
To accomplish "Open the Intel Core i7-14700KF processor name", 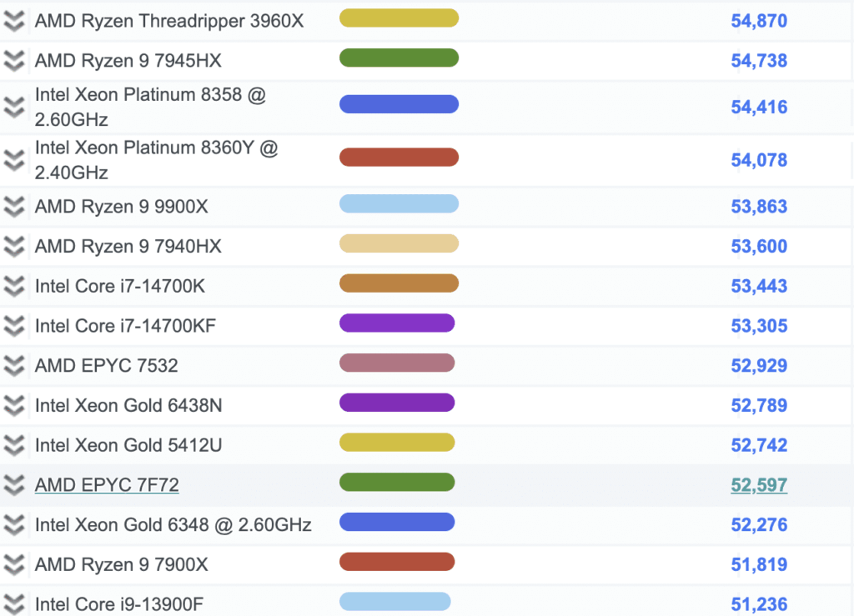I will (x=125, y=326).
